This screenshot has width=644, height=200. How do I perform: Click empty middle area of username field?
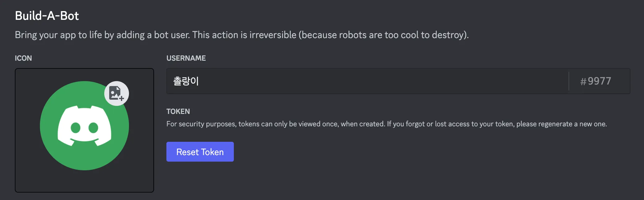[371, 81]
